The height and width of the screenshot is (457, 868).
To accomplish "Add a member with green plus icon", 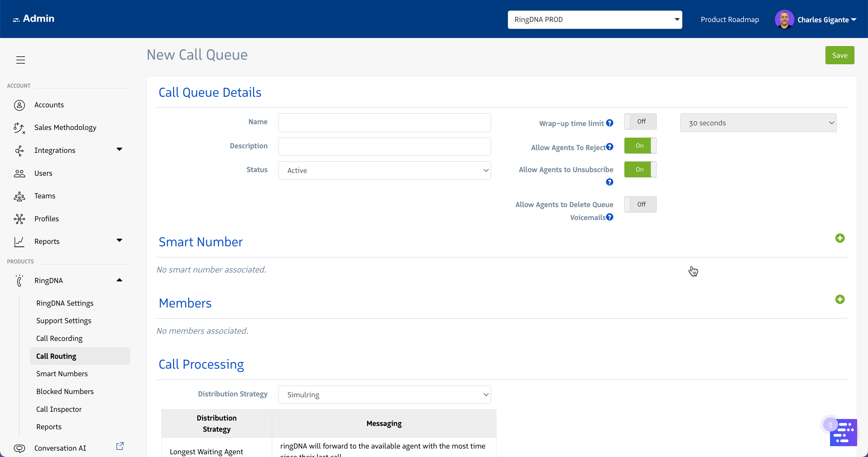I will point(840,299).
